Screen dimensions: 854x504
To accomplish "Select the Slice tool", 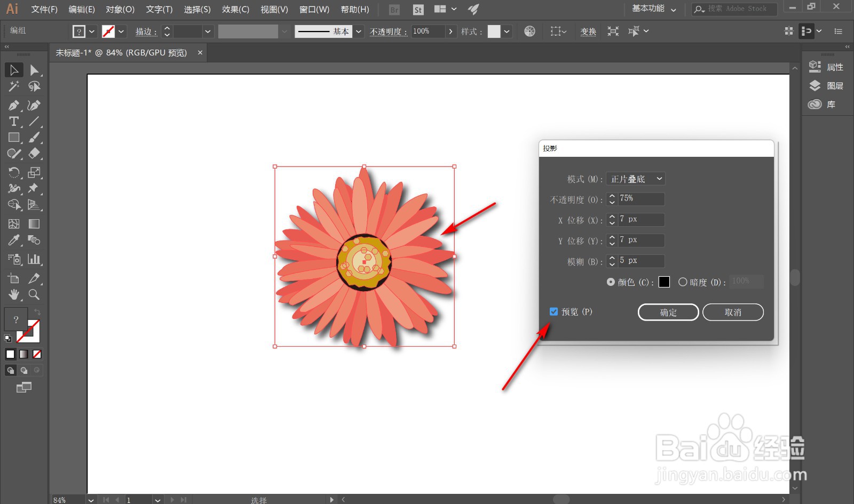I will point(34,278).
